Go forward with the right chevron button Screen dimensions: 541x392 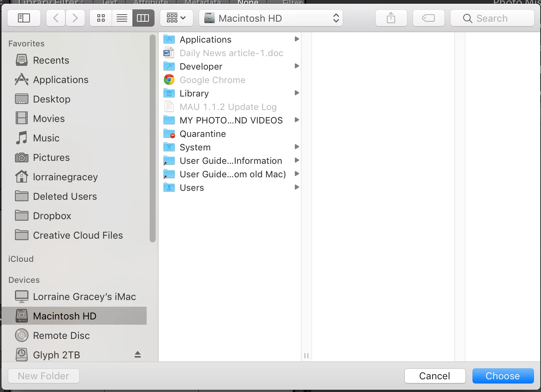pos(75,18)
